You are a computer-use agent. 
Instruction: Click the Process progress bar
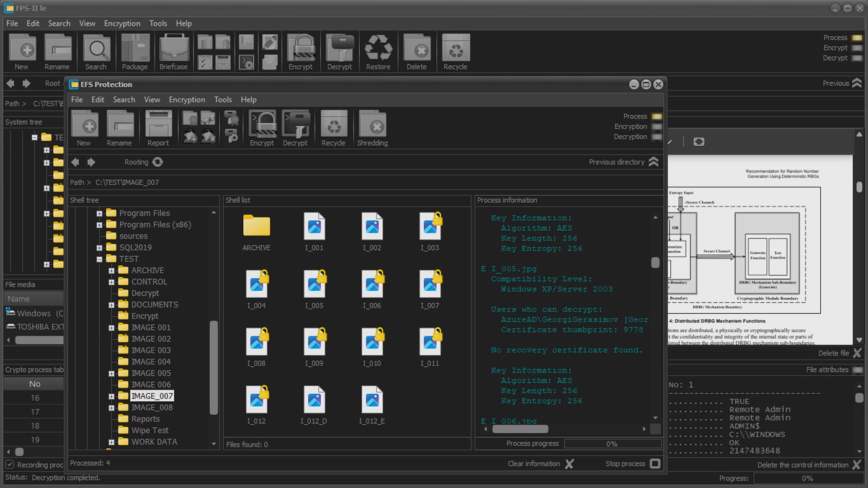(x=612, y=443)
